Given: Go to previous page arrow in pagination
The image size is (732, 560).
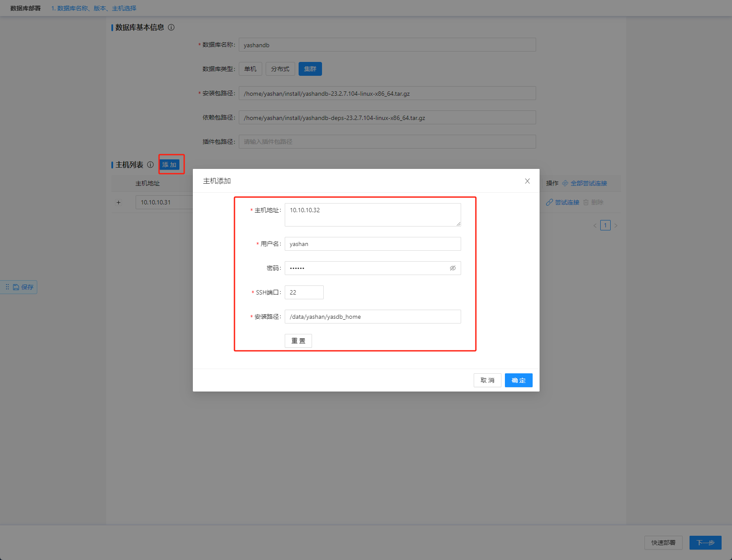Looking at the screenshot, I should pos(595,225).
